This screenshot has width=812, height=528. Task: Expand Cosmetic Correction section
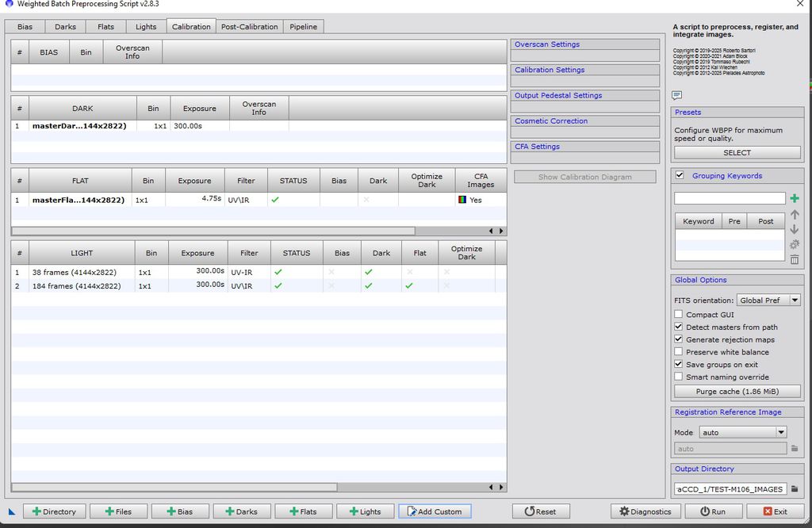[x=584, y=121]
